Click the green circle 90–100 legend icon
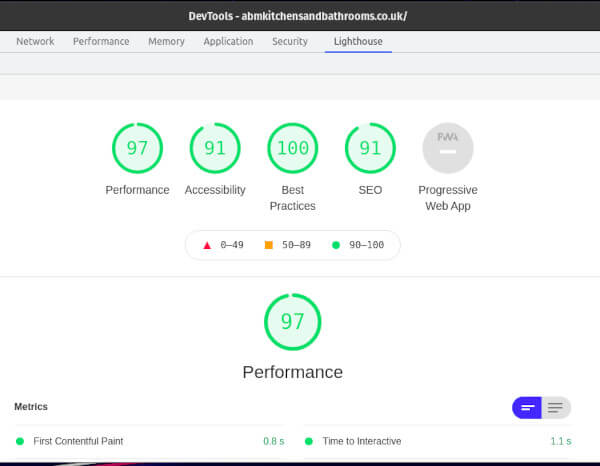This screenshot has height=466, width=600. point(336,245)
